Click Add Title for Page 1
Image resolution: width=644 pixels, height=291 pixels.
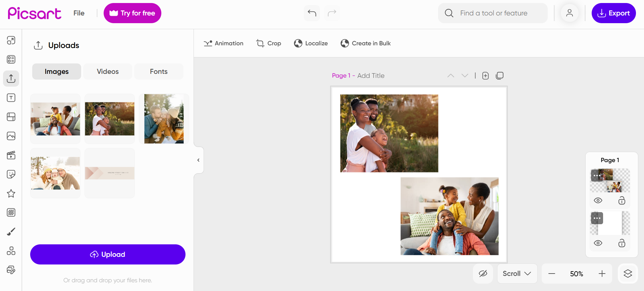(x=371, y=76)
